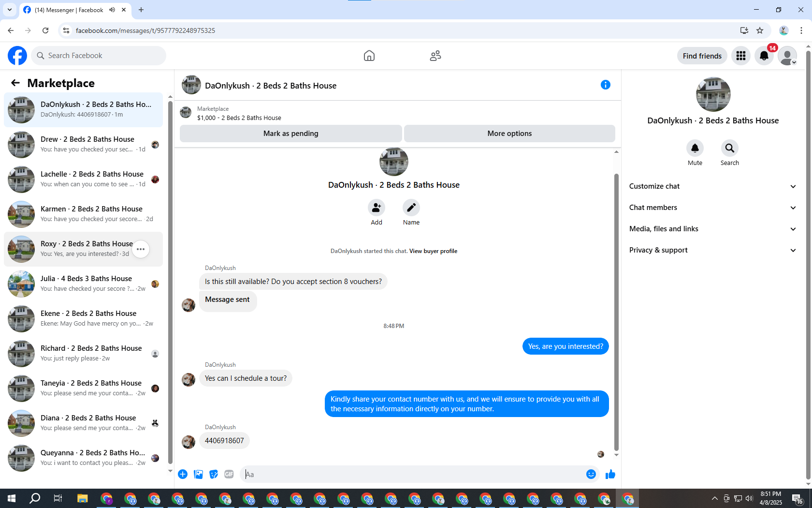Expand Chat members section
Screen dimensions: 812x508
point(713,208)
